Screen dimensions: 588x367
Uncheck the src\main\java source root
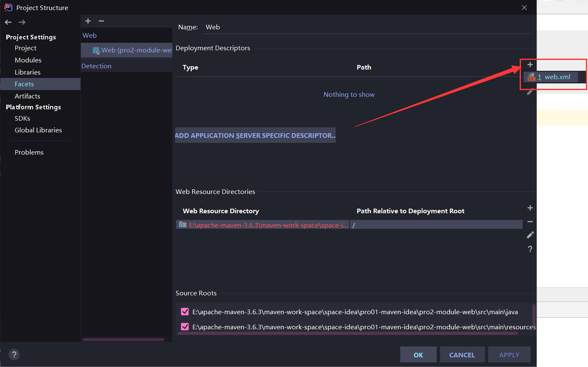185,312
